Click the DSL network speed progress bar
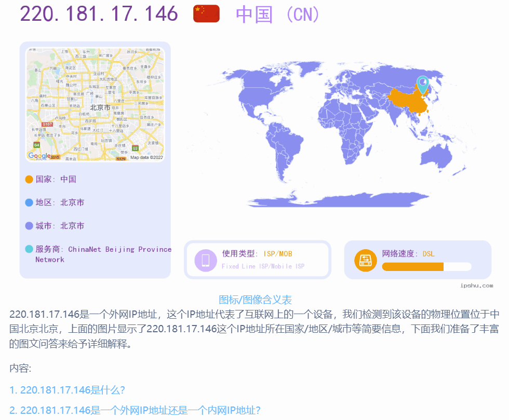Image resolution: width=509 pixels, height=420 pixels. pos(426,267)
